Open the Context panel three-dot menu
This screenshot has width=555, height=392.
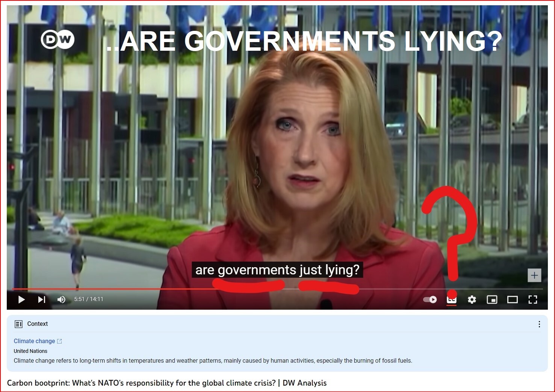click(x=539, y=324)
